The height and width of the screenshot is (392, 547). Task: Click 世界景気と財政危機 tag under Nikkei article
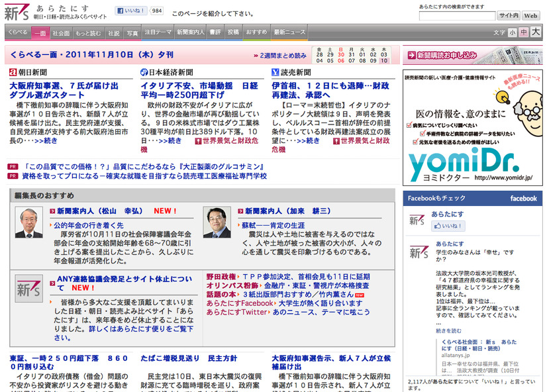226,141
